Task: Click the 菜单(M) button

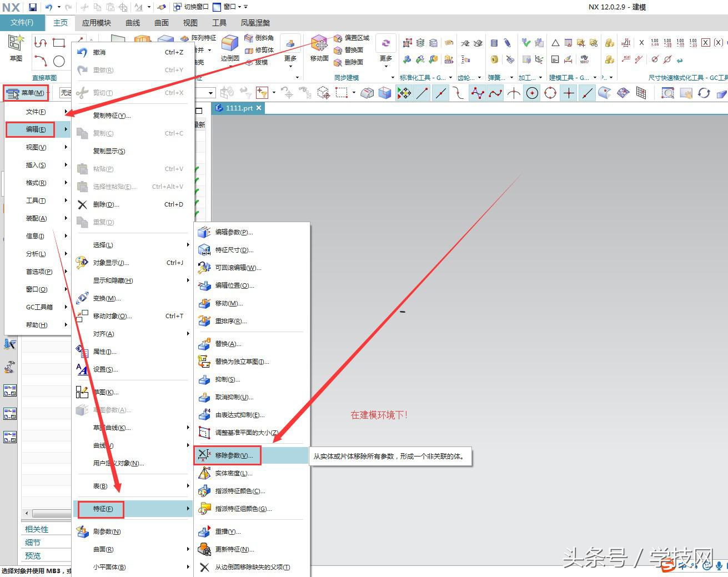Action: [26, 93]
